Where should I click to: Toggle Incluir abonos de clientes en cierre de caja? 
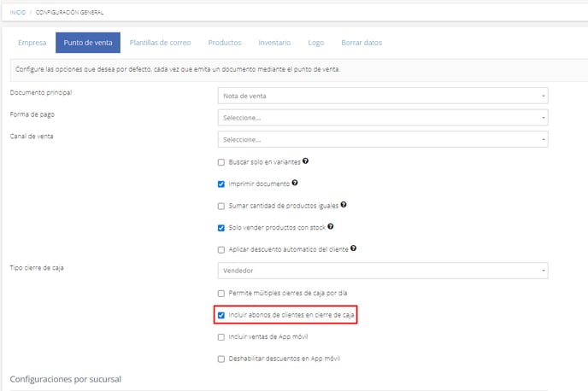coord(221,315)
